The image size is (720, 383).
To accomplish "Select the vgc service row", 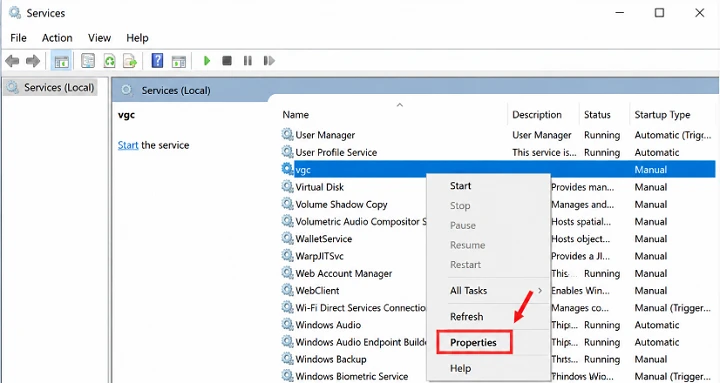I will 498,169.
